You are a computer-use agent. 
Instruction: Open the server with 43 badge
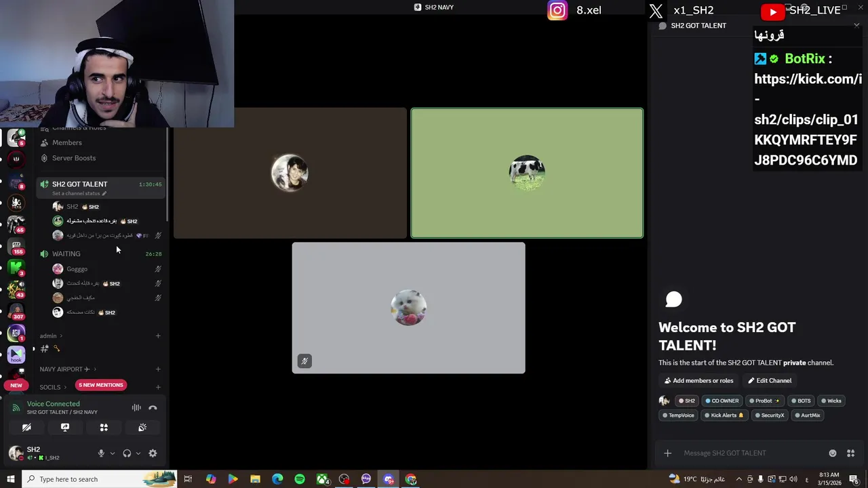16,289
